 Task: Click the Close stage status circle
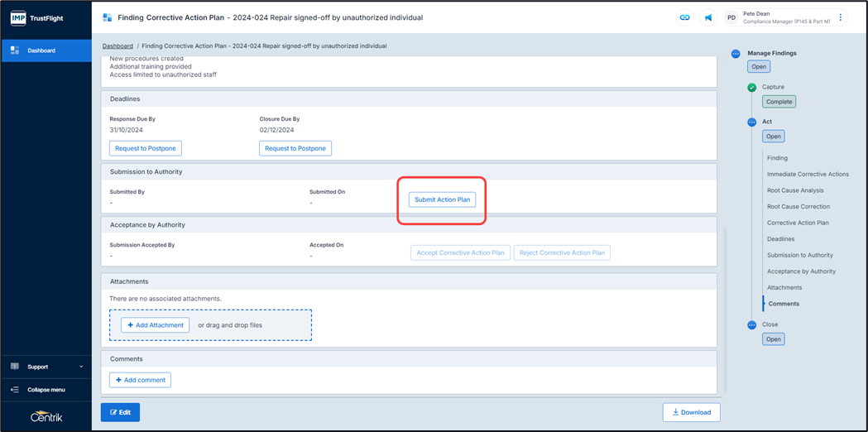(751, 325)
